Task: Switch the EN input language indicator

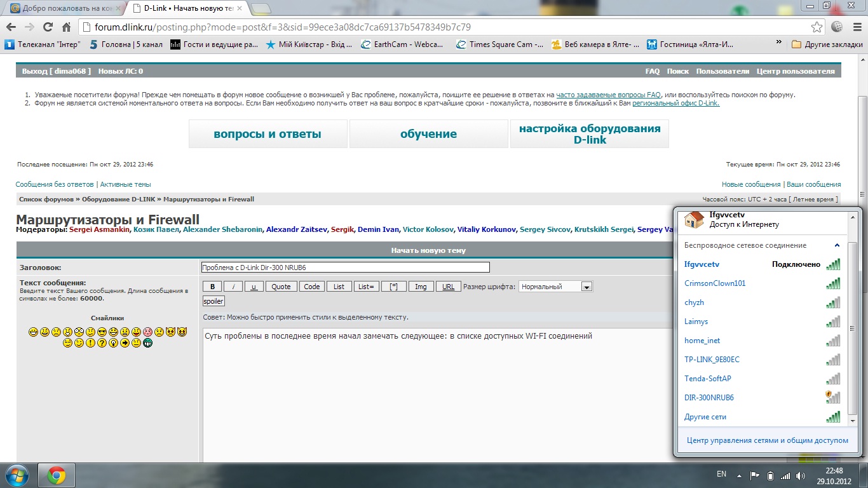Action: [x=721, y=474]
